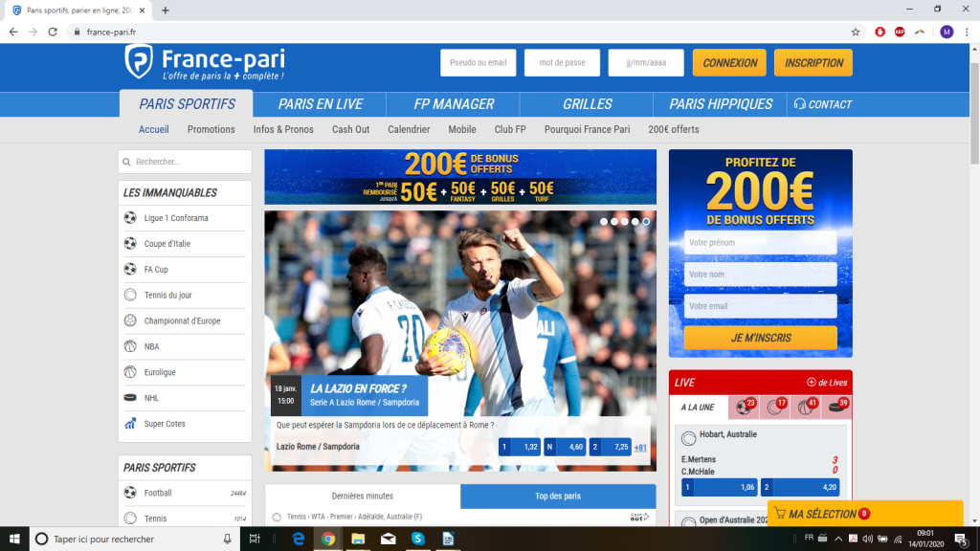Viewport: 980px width, 551px height.
Task: Click the 200€ de bonus offerts banner
Action: [460, 177]
